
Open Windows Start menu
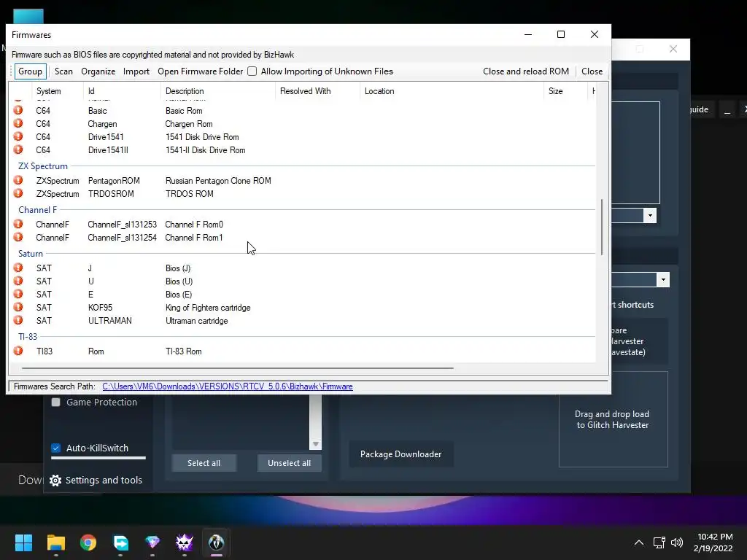pos(23,542)
